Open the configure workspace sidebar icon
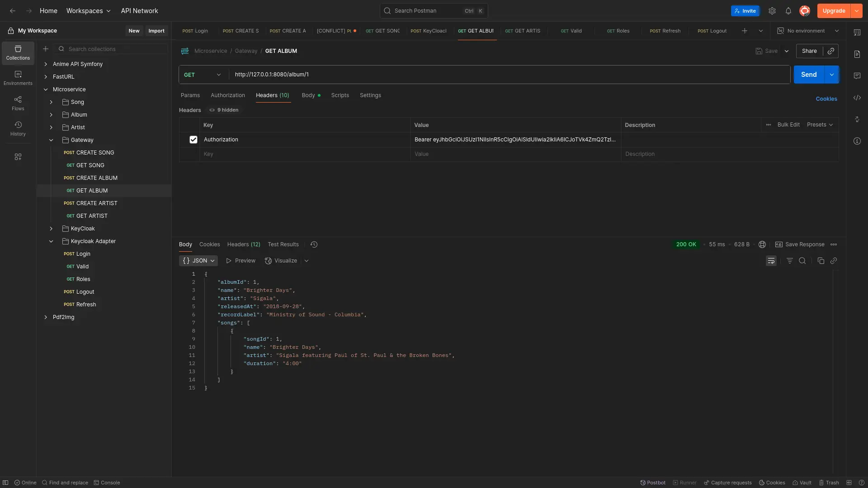This screenshot has width=868, height=488. [x=18, y=157]
